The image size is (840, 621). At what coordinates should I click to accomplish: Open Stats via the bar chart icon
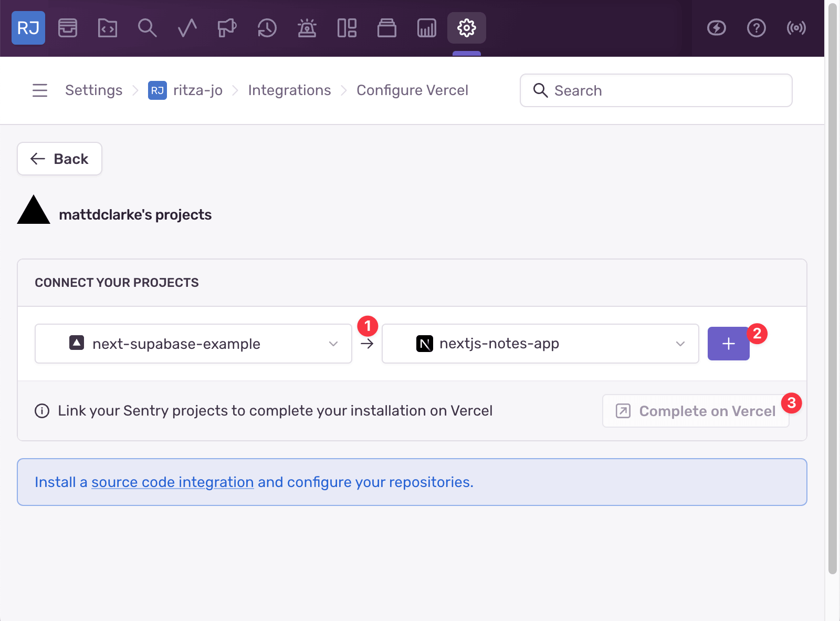coord(427,28)
